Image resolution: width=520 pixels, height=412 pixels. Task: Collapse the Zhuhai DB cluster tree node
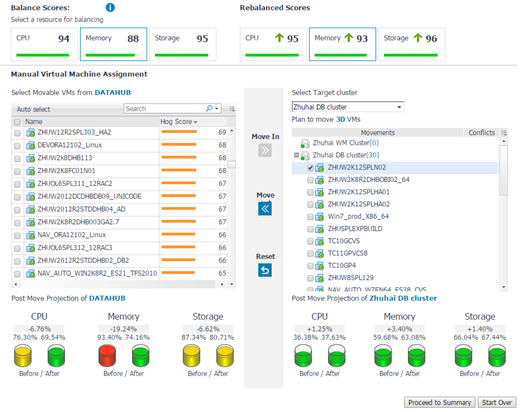coord(296,155)
